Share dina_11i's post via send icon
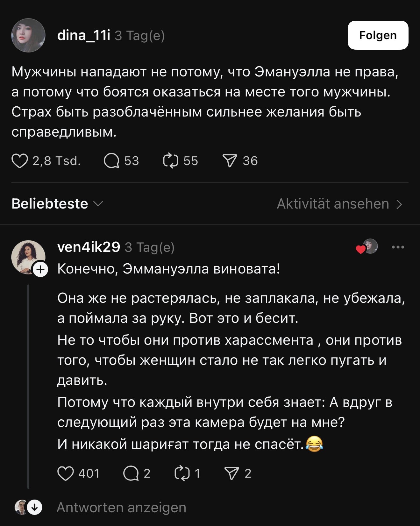420x526 pixels. [230, 161]
